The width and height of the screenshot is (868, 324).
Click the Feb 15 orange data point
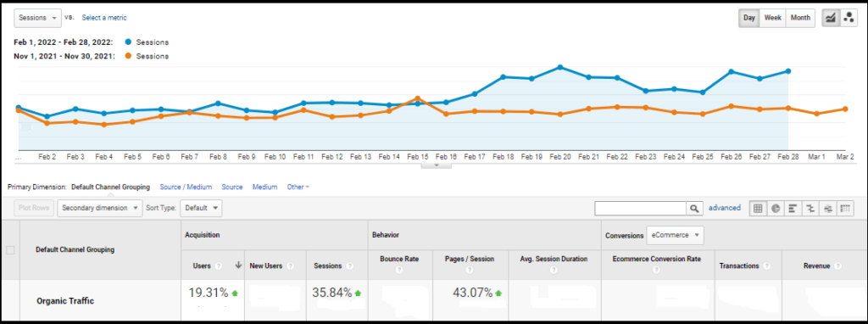417,98
